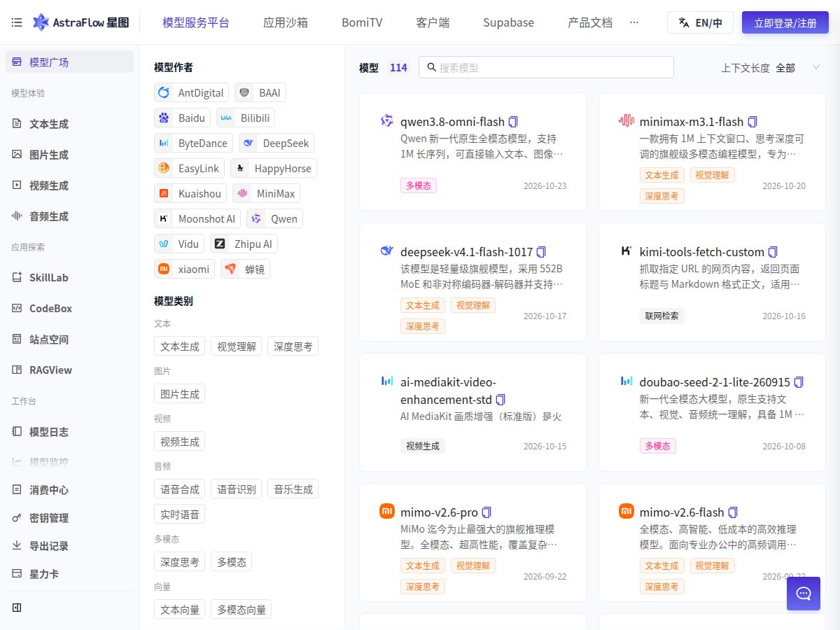Click the MiniMax logo on minimax-m3.1-flash card
Viewport: 840px width, 630px height.
(626, 121)
